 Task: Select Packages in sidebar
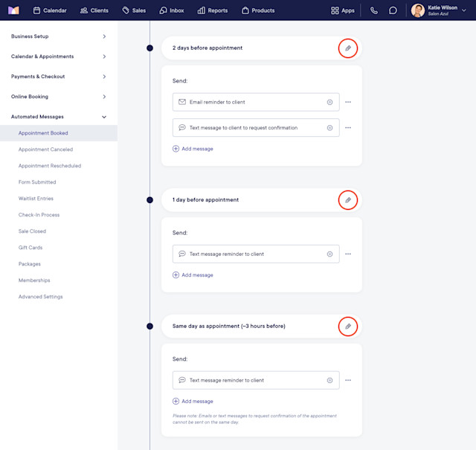(x=30, y=264)
